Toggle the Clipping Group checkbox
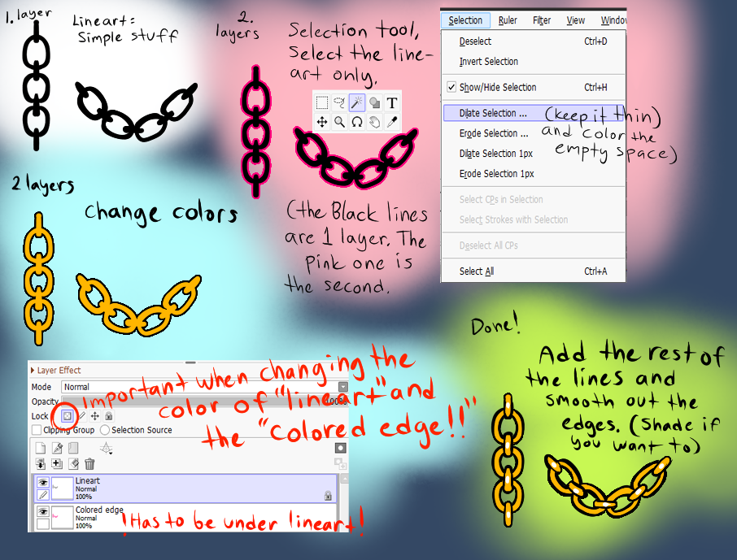The image size is (737, 560). pos(37,430)
